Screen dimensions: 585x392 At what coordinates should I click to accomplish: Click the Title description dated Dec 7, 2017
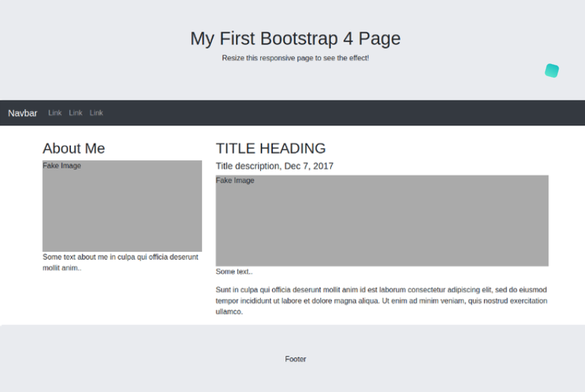point(274,165)
